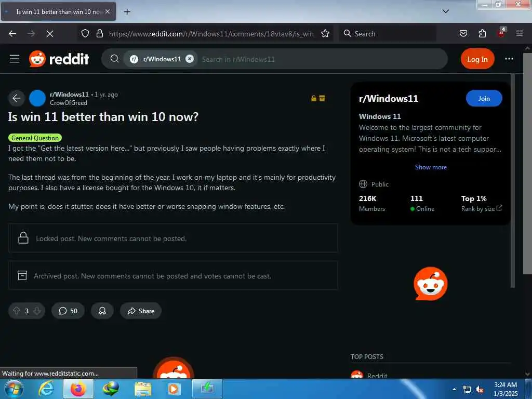Open the Pocket save icon
This screenshot has height=399, width=532.
coord(463,33)
